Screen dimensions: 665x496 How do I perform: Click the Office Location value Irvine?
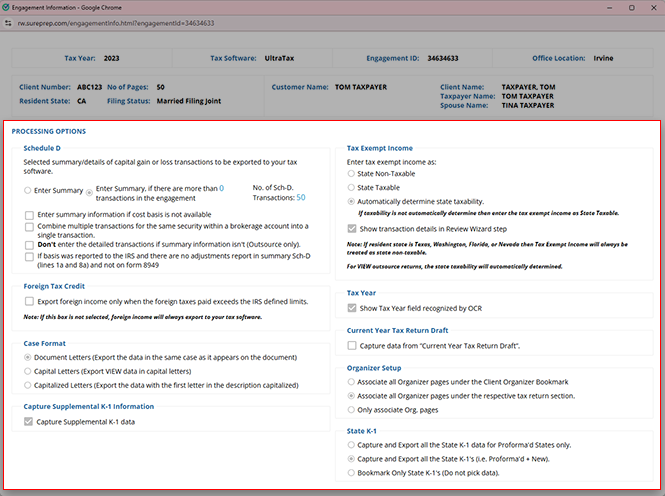click(603, 58)
